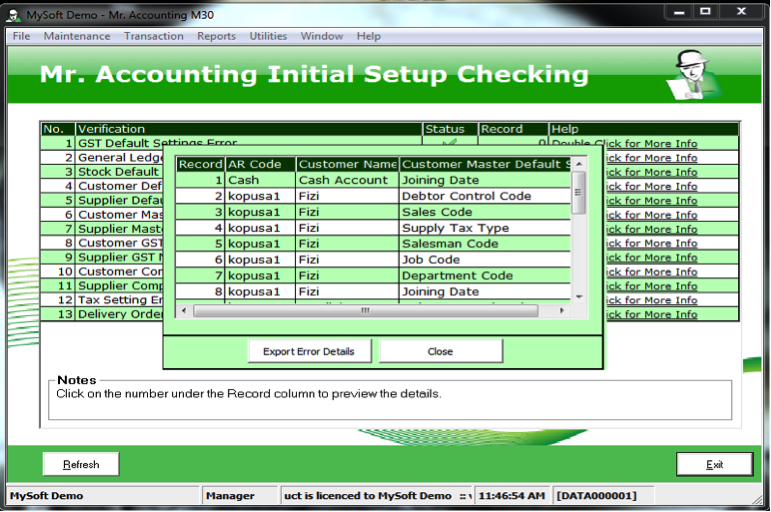
Task: Click the DATA000001 status bar entry
Action: click(604, 496)
